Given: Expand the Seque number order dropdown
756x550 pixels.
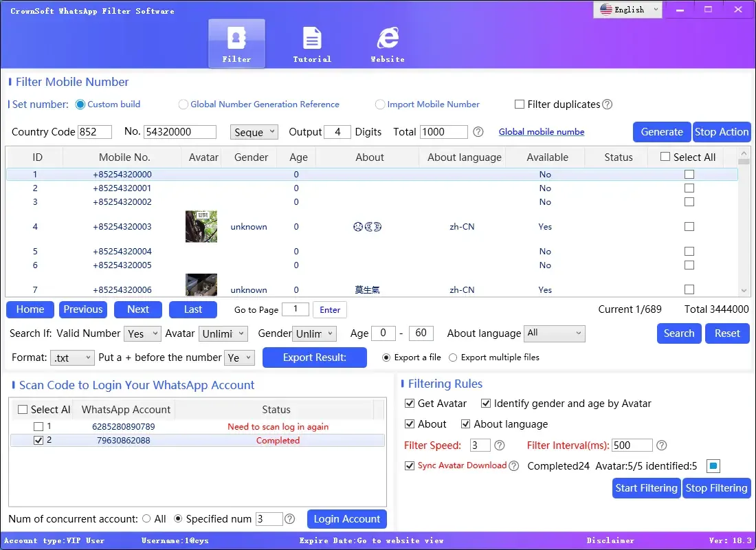Looking at the screenshot, I should [x=254, y=132].
